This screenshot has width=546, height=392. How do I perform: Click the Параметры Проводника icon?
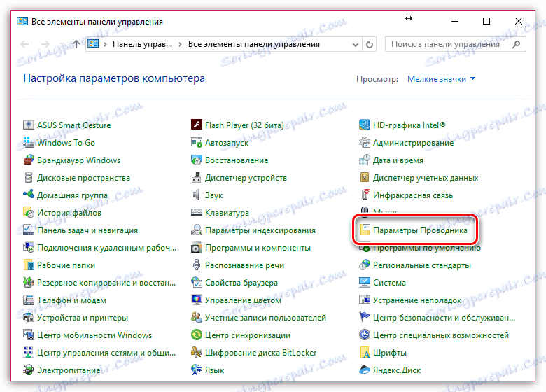point(365,230)
